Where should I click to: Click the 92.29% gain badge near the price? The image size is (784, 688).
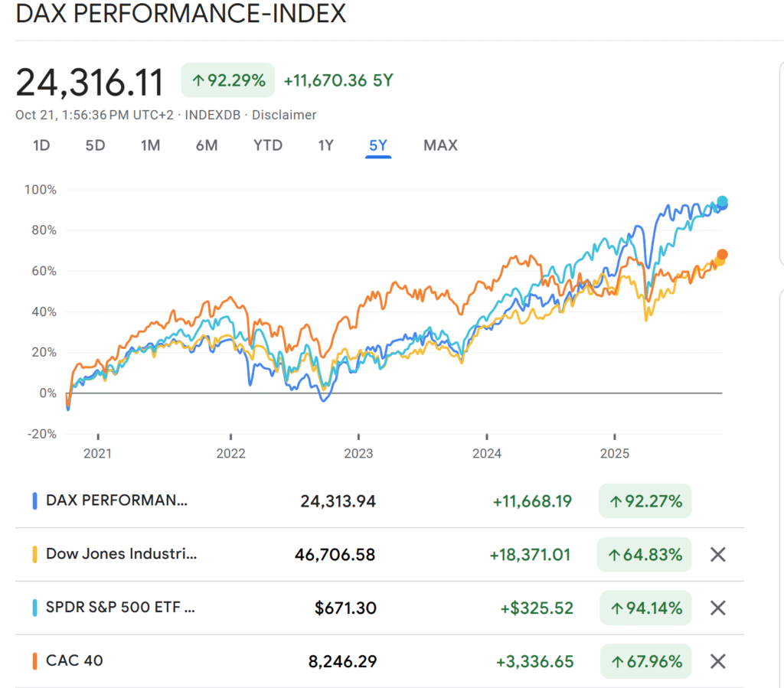(x=228, y=80)
